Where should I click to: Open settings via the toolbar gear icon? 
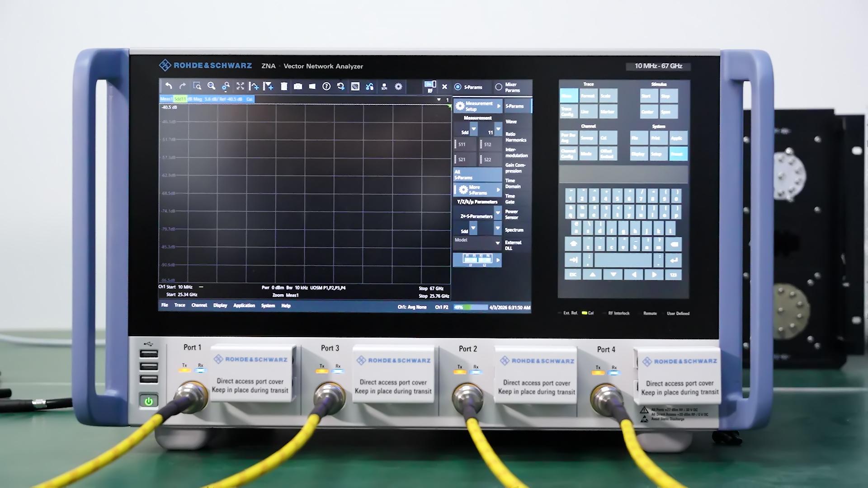398,86
